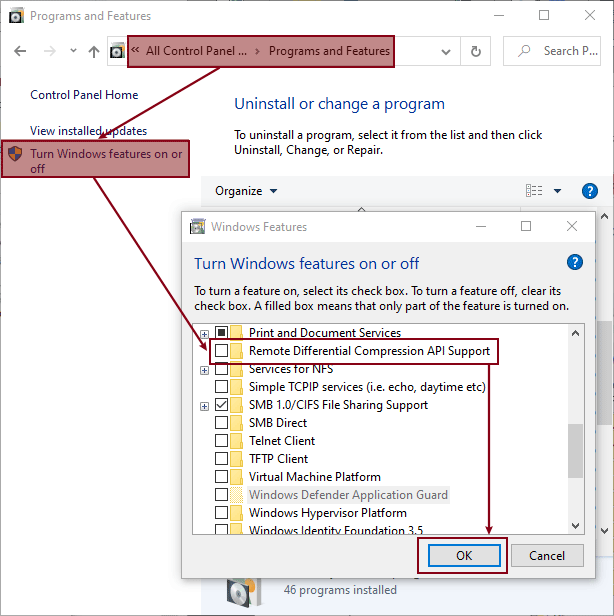Click All Control Panel breadcrumb

click(x=196, y=51)
